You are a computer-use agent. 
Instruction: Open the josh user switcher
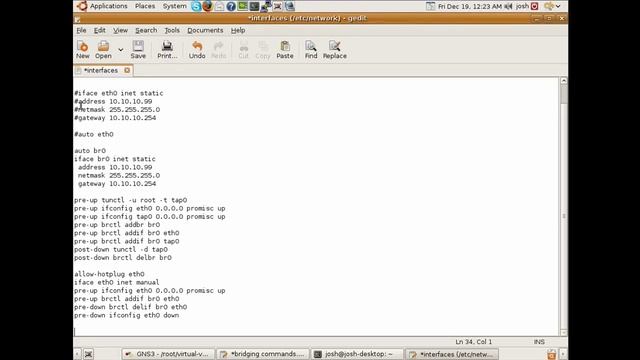(522, 6)
